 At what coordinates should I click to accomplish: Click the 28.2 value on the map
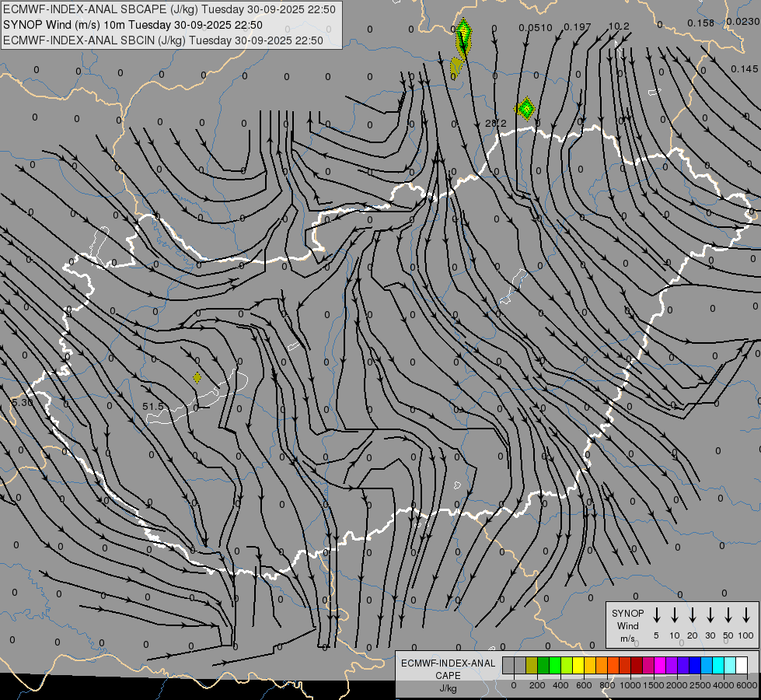(495, 124)
